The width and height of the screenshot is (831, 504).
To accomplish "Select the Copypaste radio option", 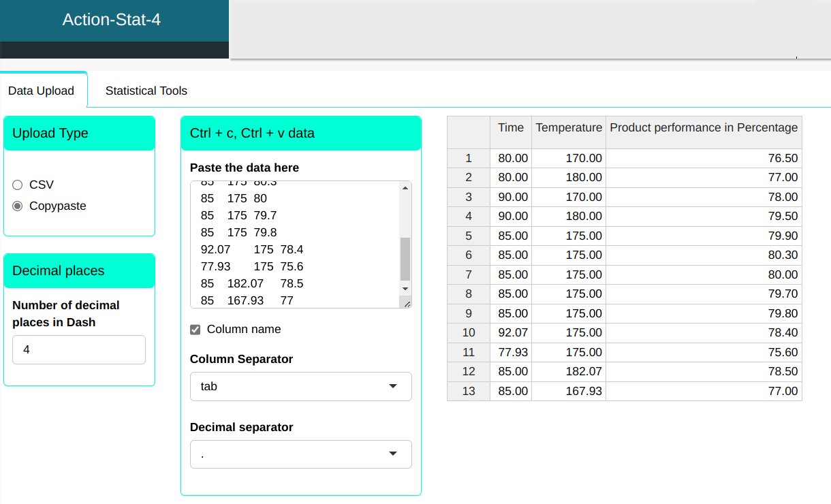I will pyautogui.click(x=18, y=206).
